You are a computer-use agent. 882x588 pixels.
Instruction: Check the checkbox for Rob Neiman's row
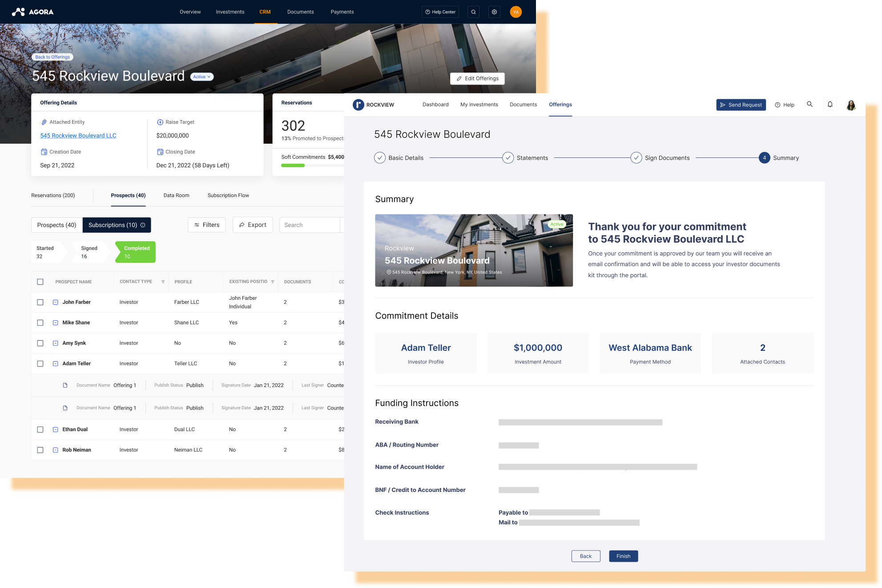[x=40, y=450]
